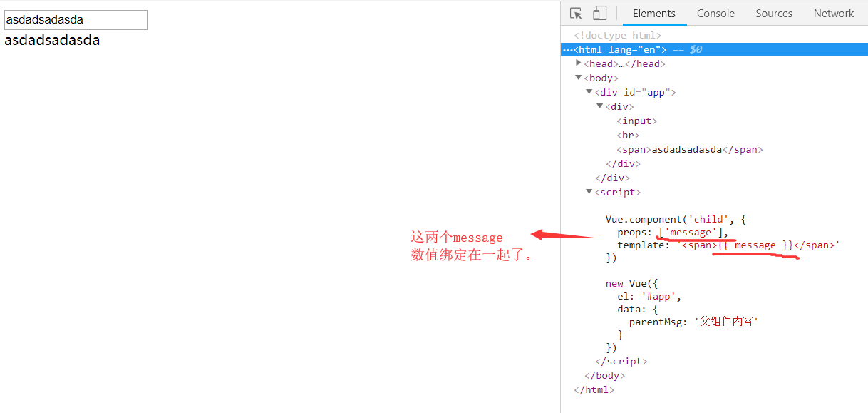868x413 pixels.
Task: Select the span asdadsadasda DOM node
Action: point(689,149)
